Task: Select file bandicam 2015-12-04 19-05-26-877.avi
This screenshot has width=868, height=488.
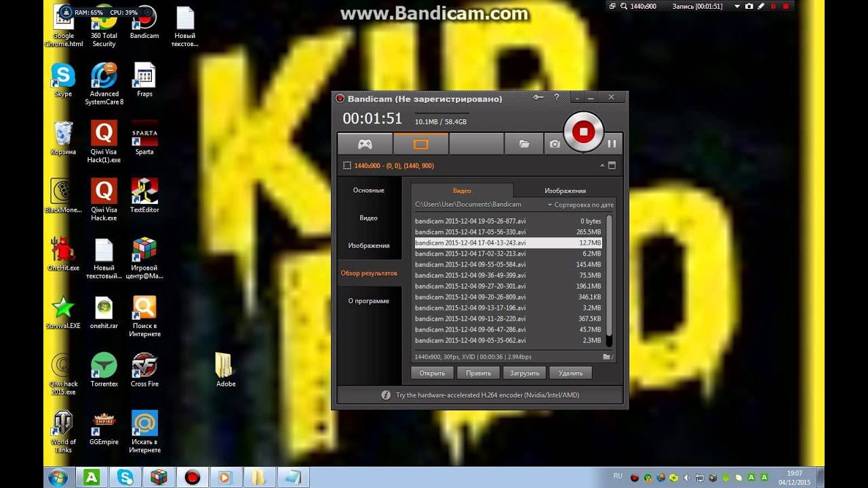Action: pos(508,221)
